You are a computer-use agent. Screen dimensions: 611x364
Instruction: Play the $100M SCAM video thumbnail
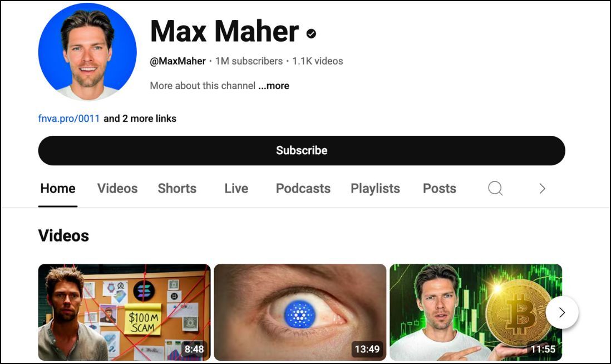coord(124,312)
